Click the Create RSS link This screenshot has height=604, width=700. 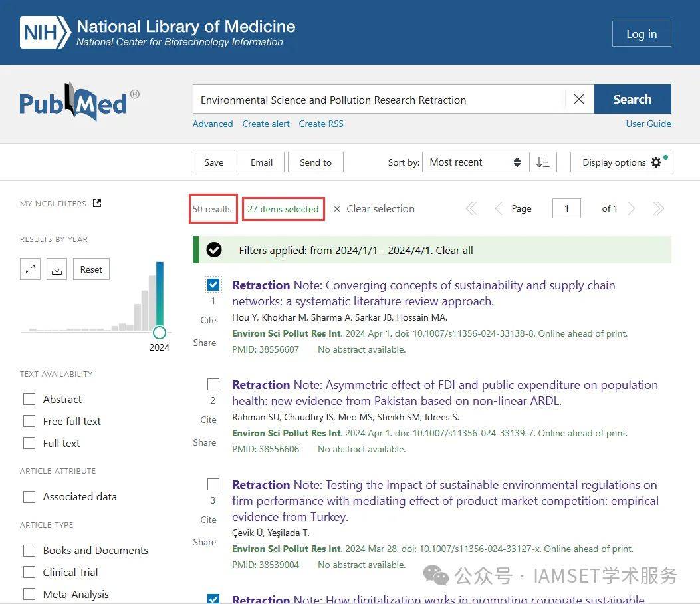pos(321,124)
